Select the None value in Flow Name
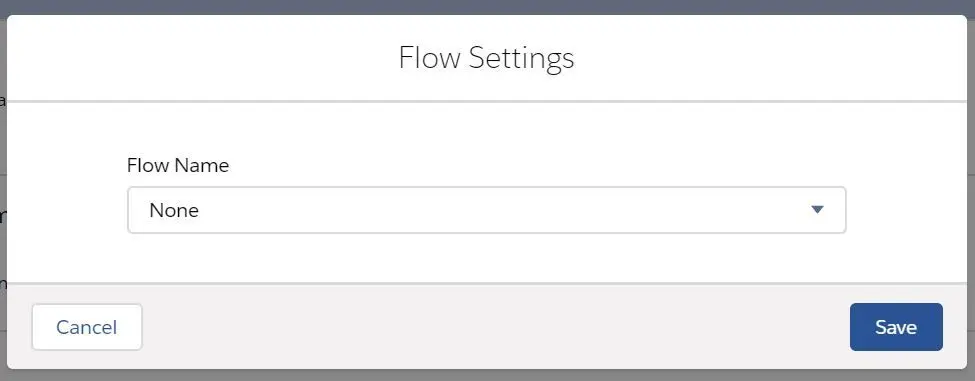 tap(174, 210)
